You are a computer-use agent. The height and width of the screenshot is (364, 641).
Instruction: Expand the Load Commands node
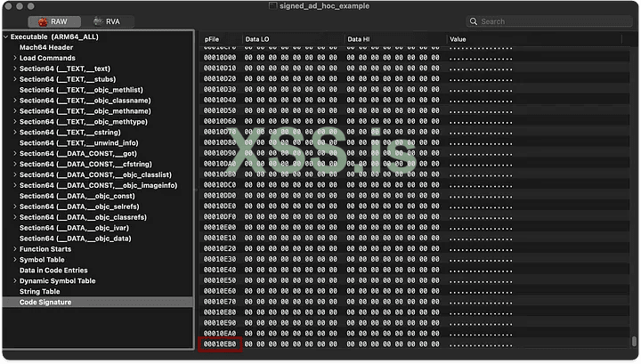click(x=15, y=58)
